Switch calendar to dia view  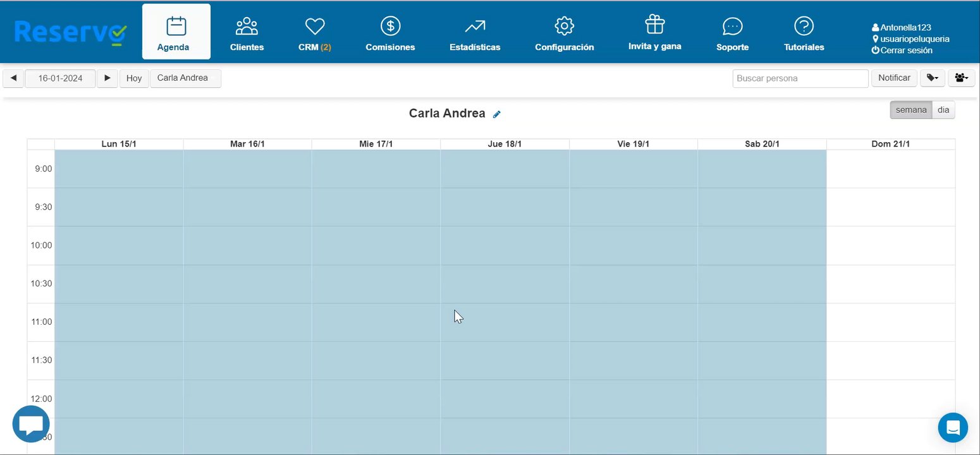[943, 110]
